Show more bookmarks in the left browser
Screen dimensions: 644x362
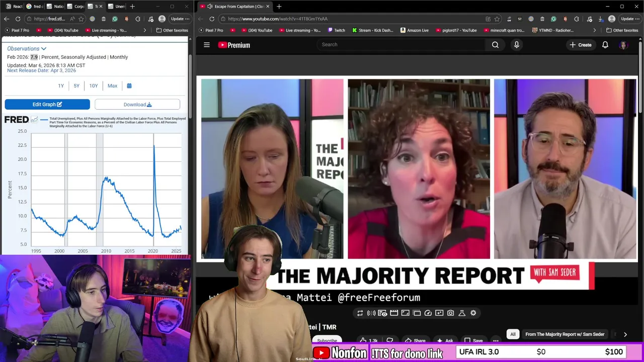[144, 30]
